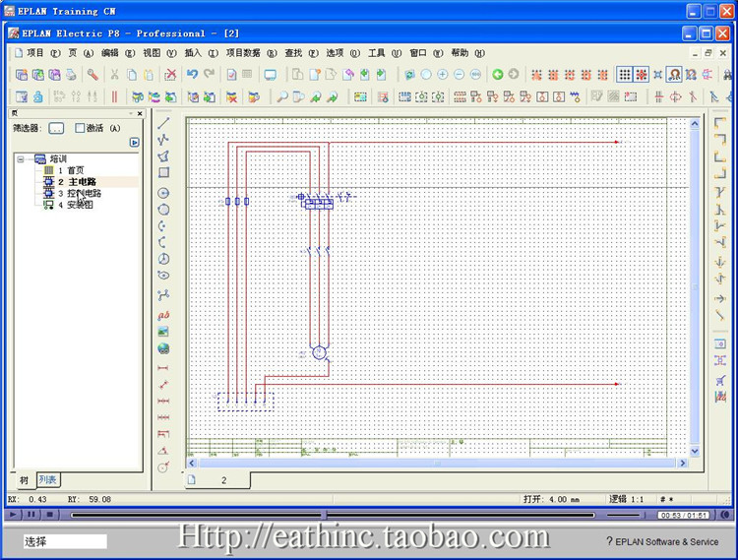Open the 帮助 menu
The height and width of the screenshot is (560, 738).
click(x=467, y=53)
